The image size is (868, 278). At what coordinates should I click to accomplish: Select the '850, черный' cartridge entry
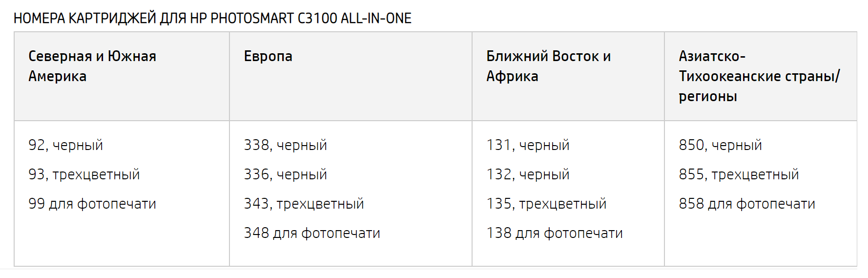[720, 145]
